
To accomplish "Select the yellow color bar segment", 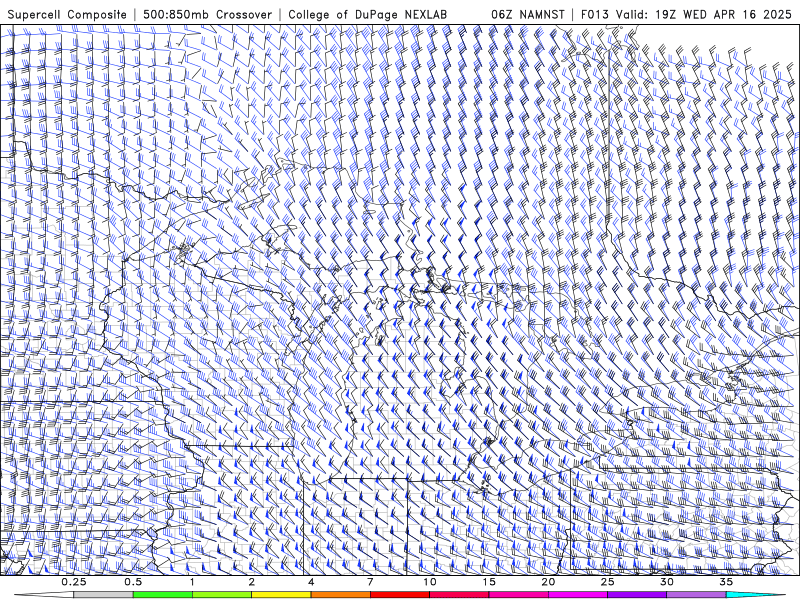I will coord(281,595).
